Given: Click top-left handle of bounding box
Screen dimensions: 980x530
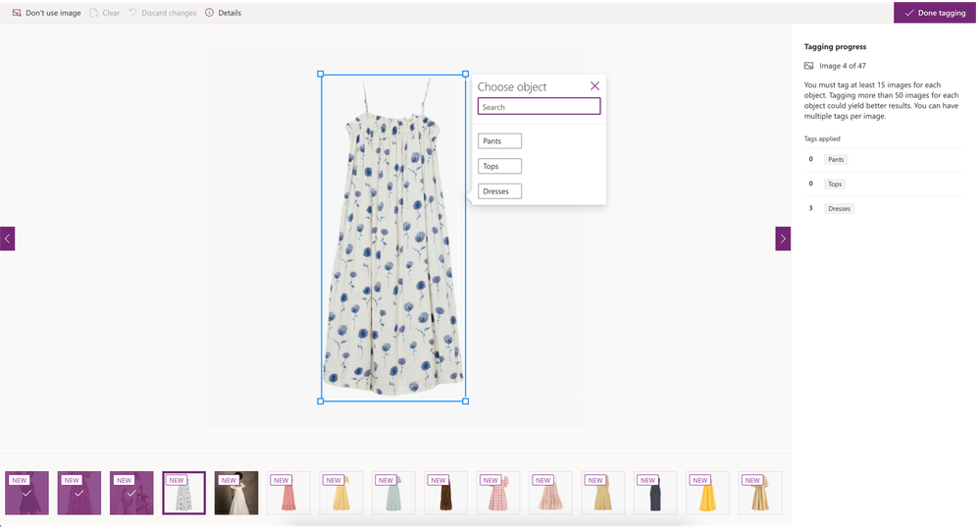Looking at the screenshot, I should pos(321,74).
